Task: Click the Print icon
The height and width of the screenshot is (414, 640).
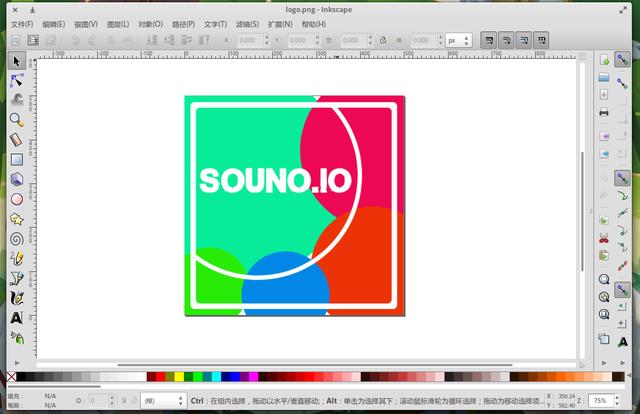Action: (604, 112)
